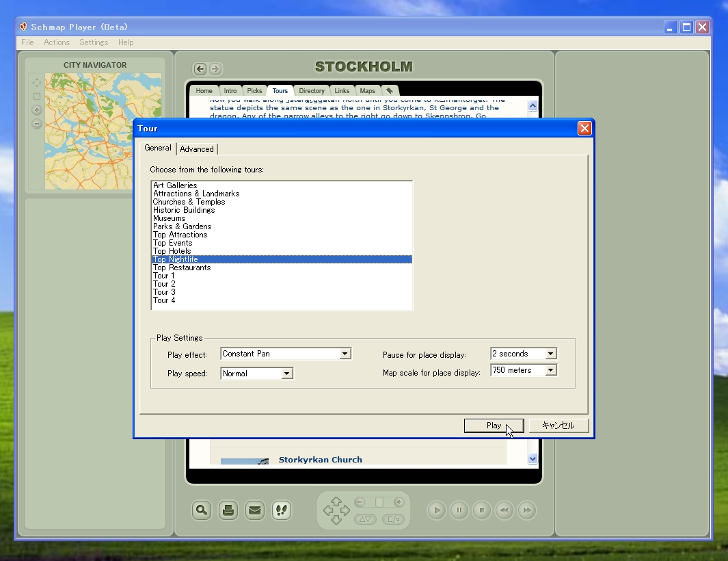Screen dimensions: 728x561
Task: Select the General tab
Action: click(x=158, y=148)
